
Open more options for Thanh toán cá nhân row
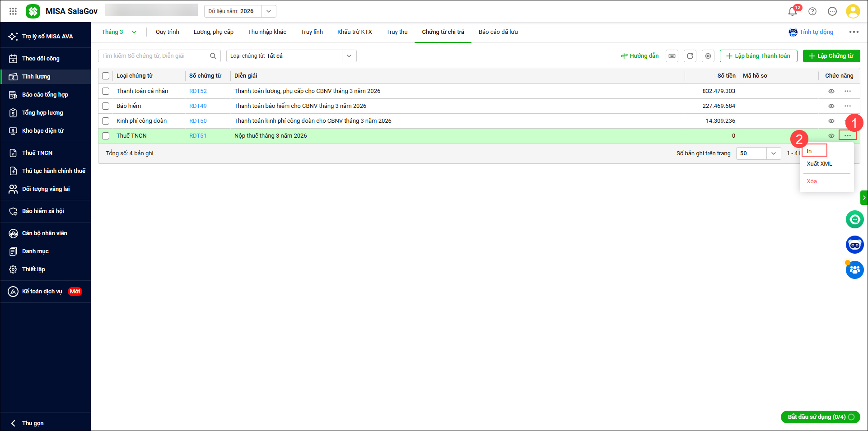(x=848, y=91)
